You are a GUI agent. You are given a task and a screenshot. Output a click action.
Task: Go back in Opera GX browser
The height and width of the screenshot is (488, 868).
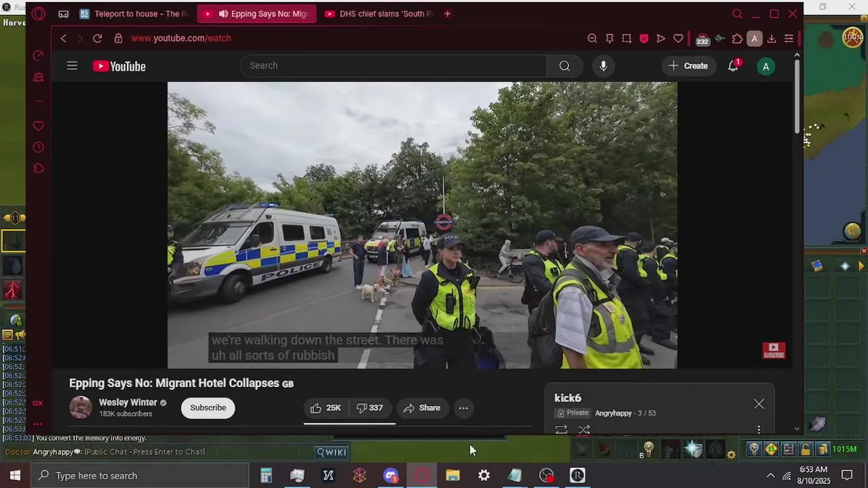point(64,39)
